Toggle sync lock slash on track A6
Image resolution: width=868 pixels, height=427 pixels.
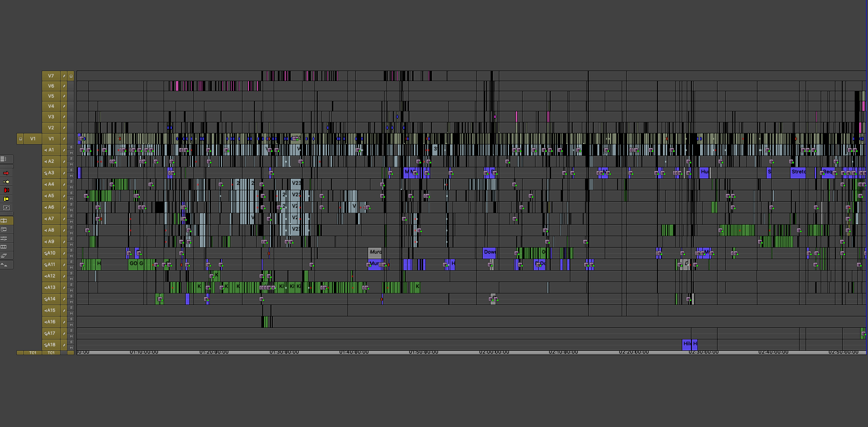(64, 207)
